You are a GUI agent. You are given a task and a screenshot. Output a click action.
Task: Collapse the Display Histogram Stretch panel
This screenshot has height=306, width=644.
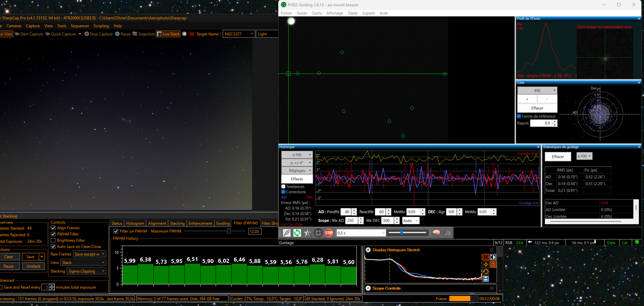pyautogui.click(x=368, y=250)
